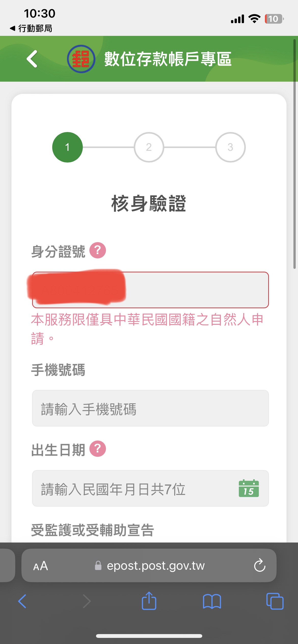298x644 pixels.
Task: Reload the page in Safari
Action: click(260, 565)
